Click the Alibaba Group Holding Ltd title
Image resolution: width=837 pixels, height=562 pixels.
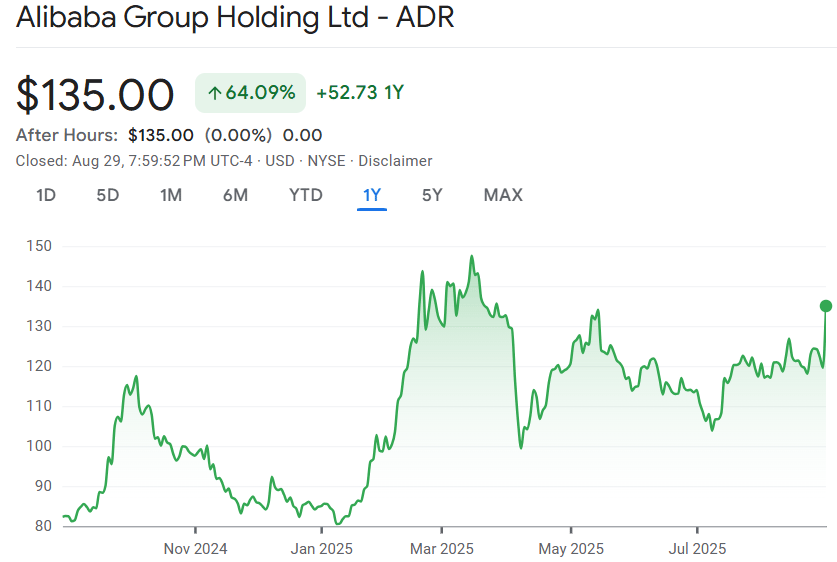[x=235, y=17]
